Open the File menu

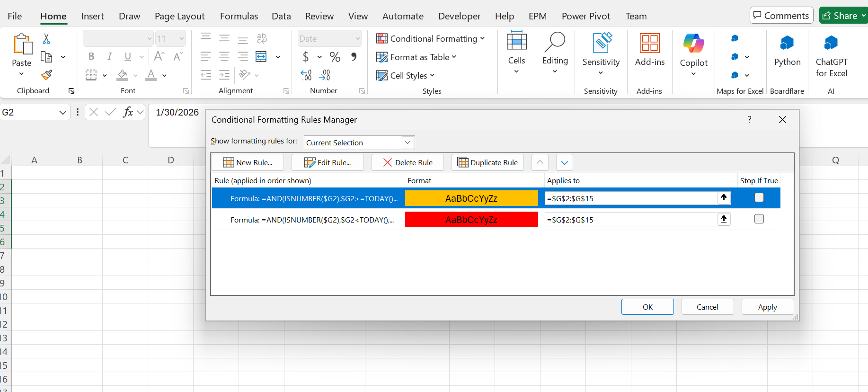(15, 16)
